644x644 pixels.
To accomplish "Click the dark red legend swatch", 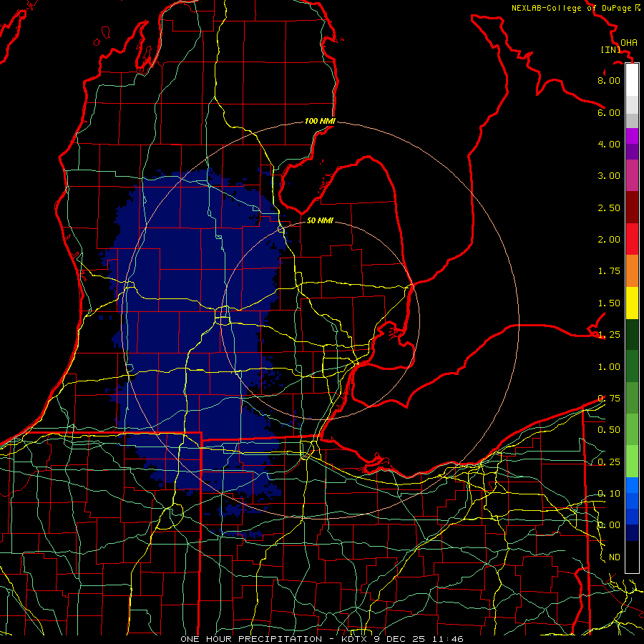I will click(632, 208).
